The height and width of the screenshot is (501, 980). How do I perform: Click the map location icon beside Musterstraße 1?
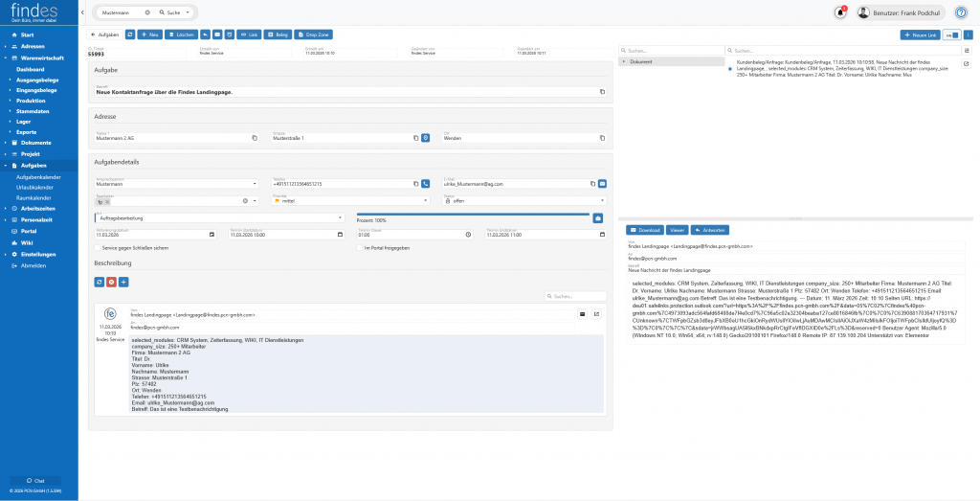coord(426,138)
